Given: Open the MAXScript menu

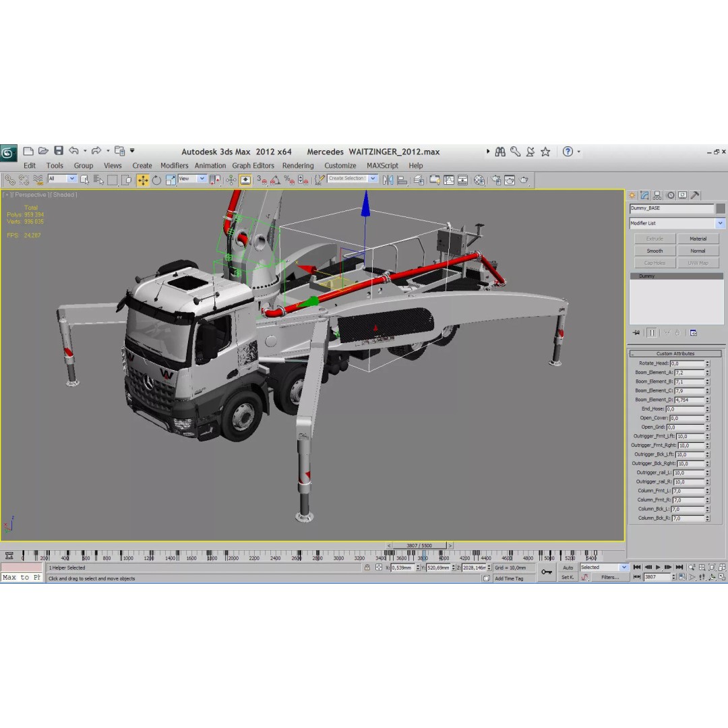Looking at the screenshot, I should [x=382, y=165].
